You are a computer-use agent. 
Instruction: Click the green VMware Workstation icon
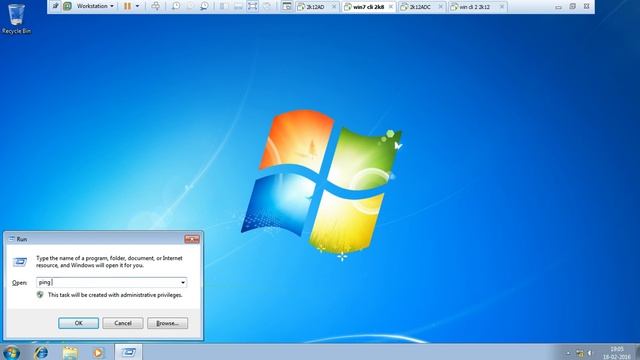67,6
